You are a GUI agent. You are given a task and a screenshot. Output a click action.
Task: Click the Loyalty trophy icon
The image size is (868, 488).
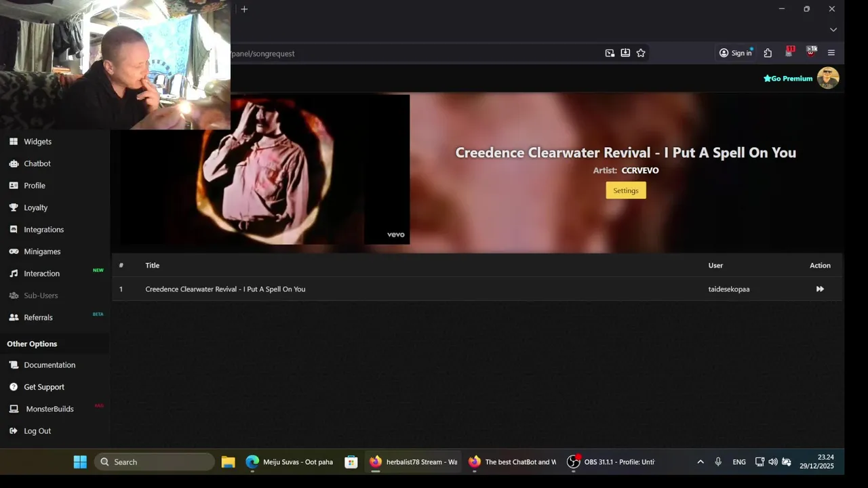point(14,207)
